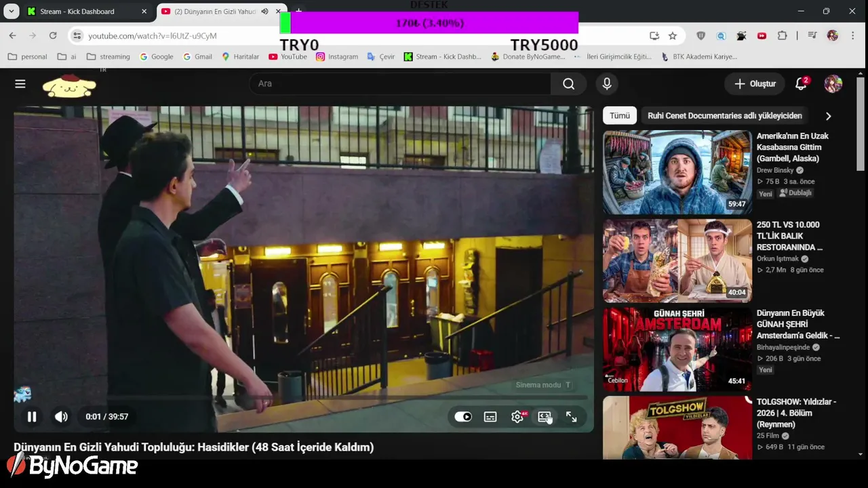Open the YouTube account avatar menu
The image size is (868, 488).
click(833, 83)
